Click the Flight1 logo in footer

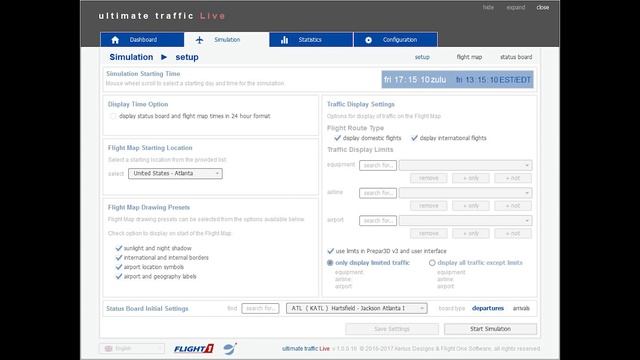(x=194, y=349)
